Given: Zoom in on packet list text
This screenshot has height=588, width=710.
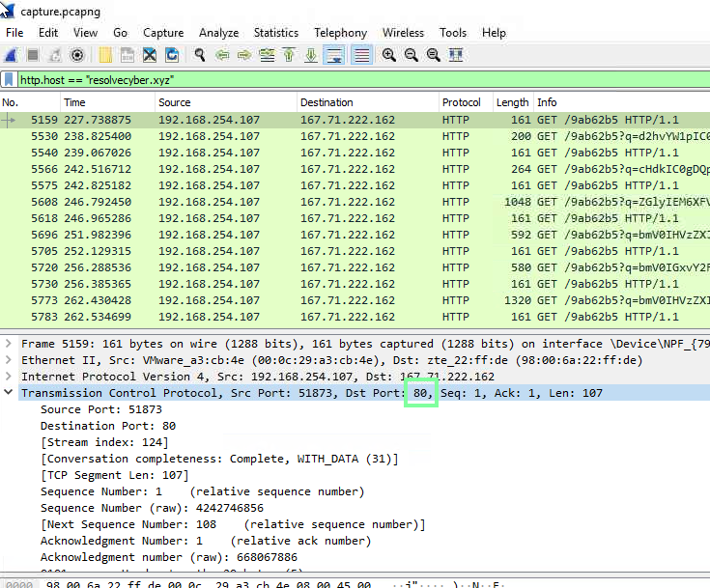Looking at the screenshot, I should 388,55.
